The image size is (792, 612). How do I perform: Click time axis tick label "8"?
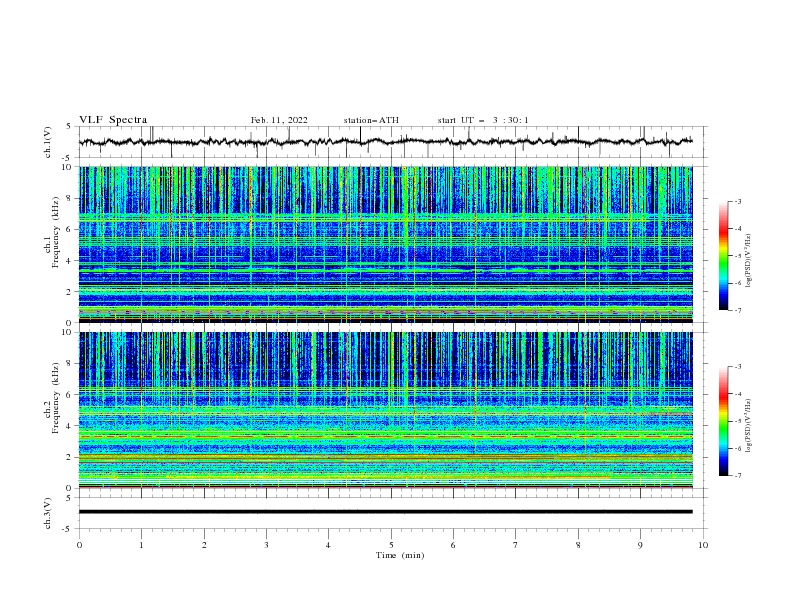(x=578, y=545)
